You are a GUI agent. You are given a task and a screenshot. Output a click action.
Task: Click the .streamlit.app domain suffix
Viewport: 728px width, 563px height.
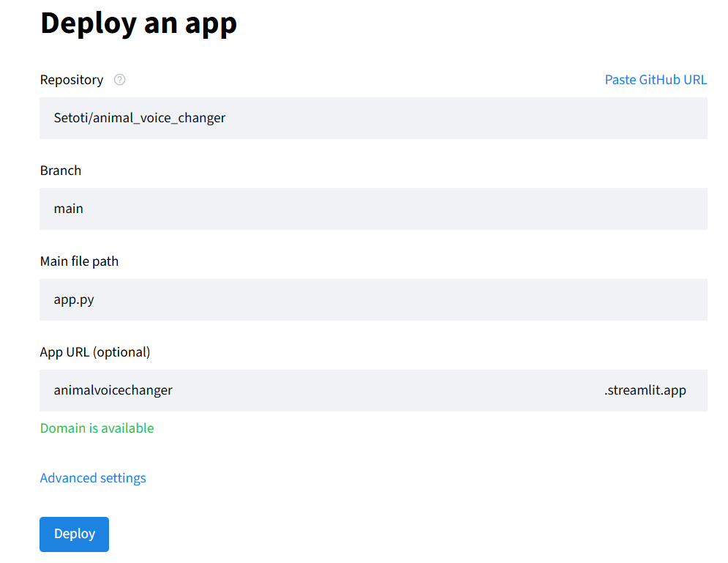645,390
